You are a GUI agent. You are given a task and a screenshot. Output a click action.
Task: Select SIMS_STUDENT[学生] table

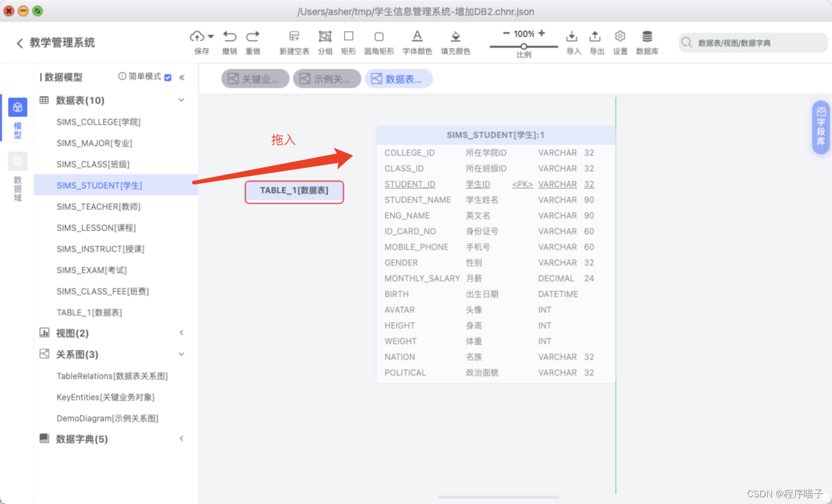pyautogui.click(x=116, y=185)
